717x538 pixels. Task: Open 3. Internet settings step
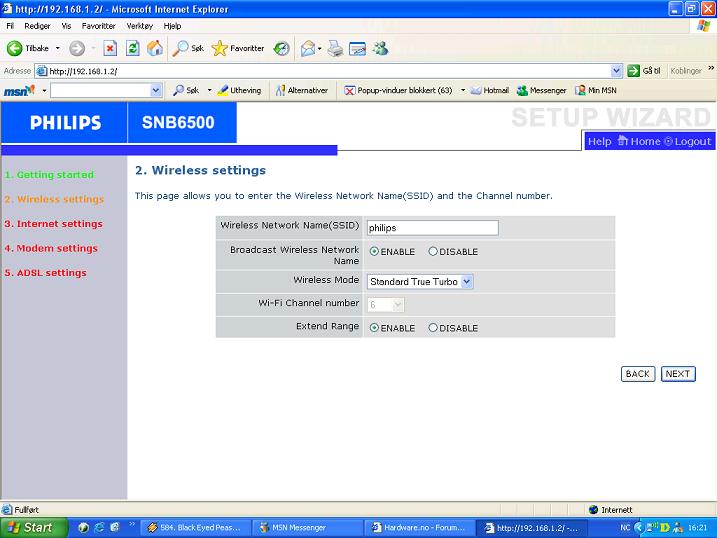[54, 224]
